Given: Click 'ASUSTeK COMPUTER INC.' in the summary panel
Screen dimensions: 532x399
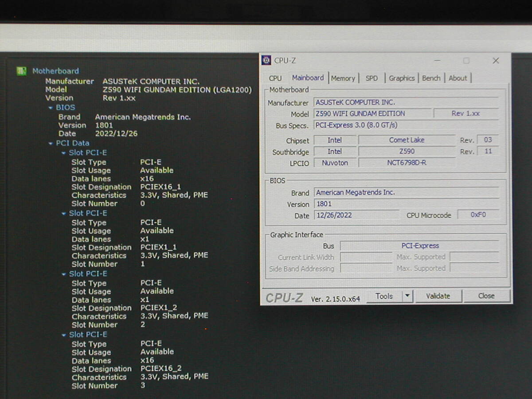Looking at the screenshot, I should coord(151,82).
